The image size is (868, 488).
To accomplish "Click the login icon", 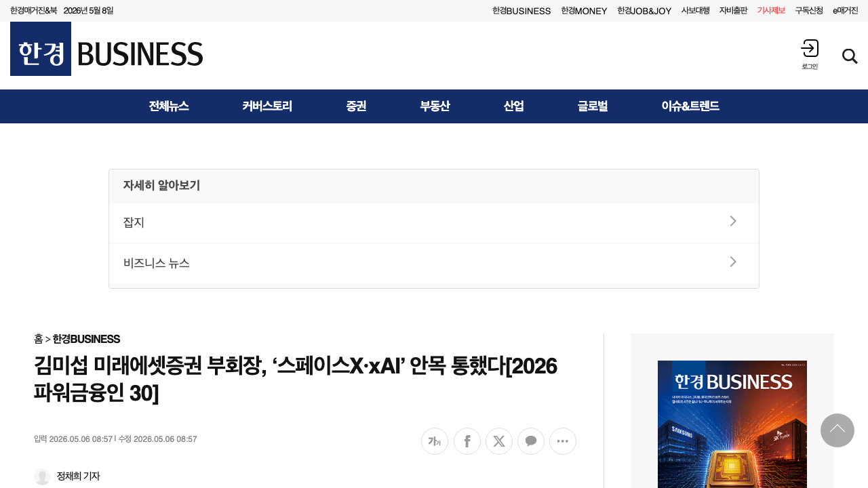I will tap(810, 54).
